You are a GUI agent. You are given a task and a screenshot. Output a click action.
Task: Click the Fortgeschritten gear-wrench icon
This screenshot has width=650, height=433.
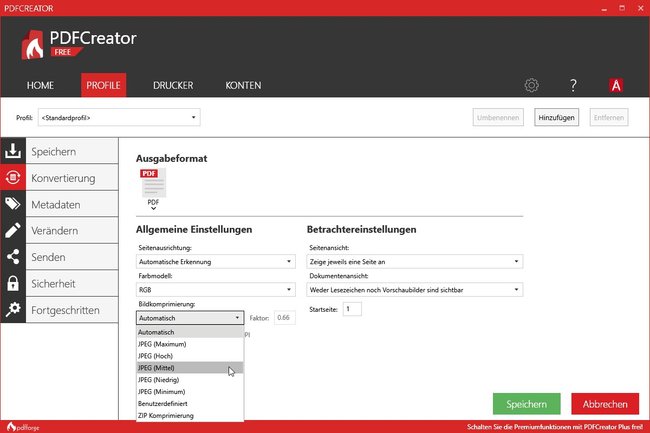(13, 310)
